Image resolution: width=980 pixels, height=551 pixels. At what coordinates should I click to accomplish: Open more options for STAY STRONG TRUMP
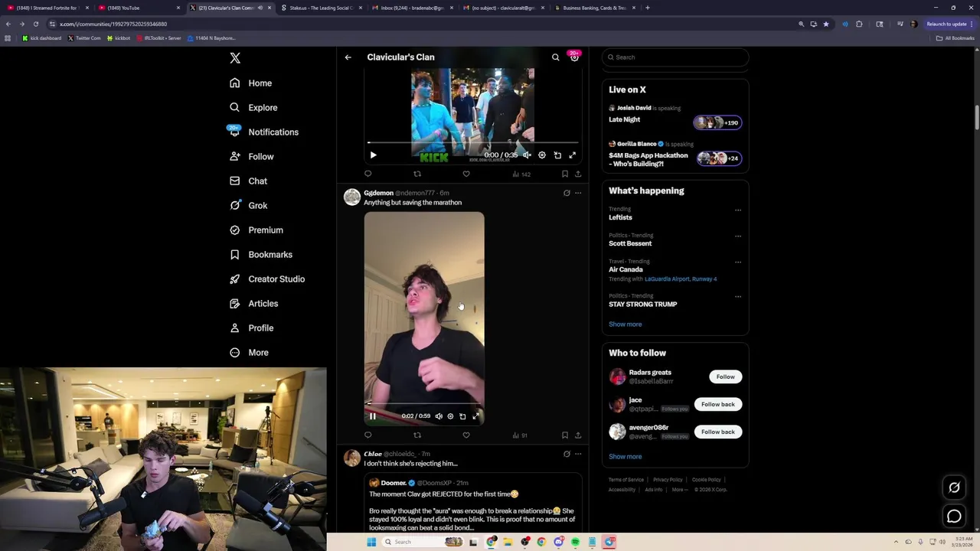pos(738,297)
